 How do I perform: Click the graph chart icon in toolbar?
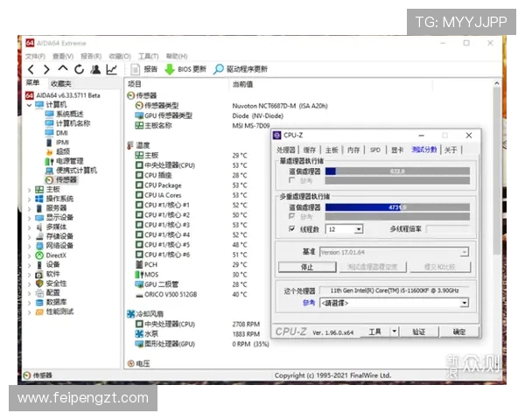tap(112, 69)
